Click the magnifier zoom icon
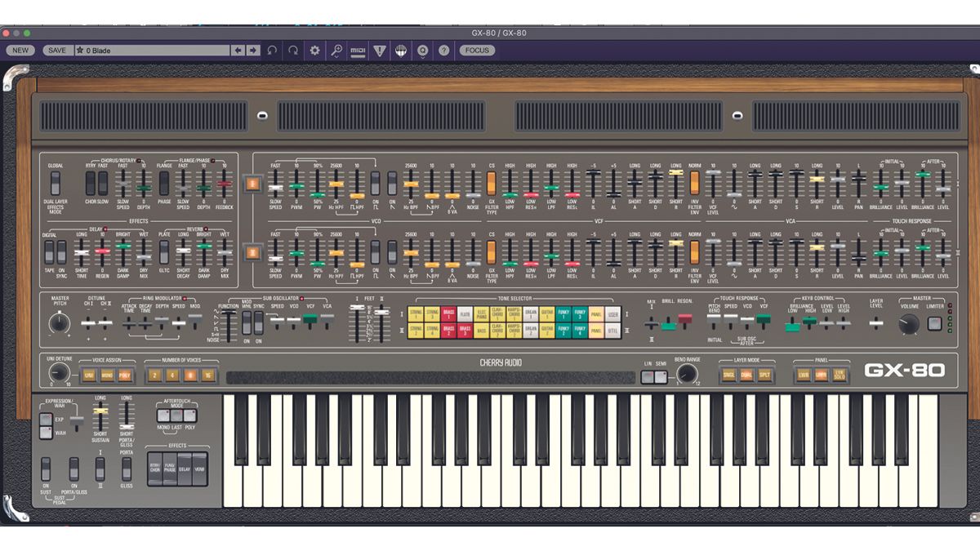 pyautogui.click(x=336, y=49)
